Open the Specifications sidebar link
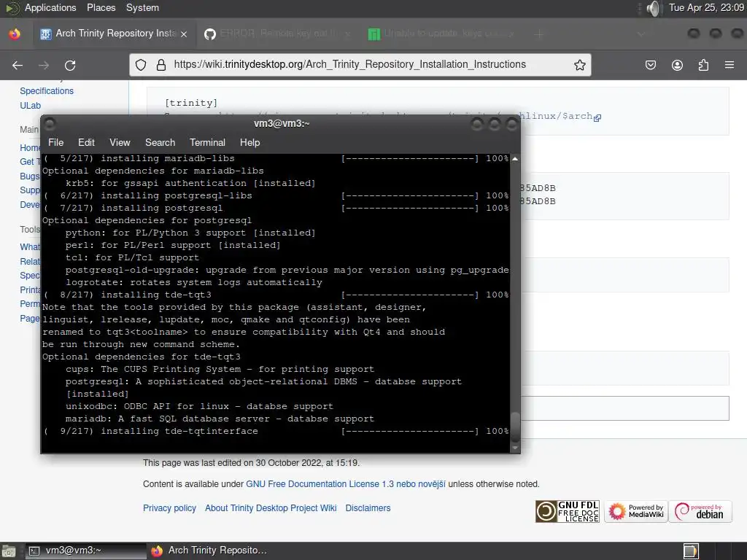This screenshot has width=747, height=560. pos(47,91)
